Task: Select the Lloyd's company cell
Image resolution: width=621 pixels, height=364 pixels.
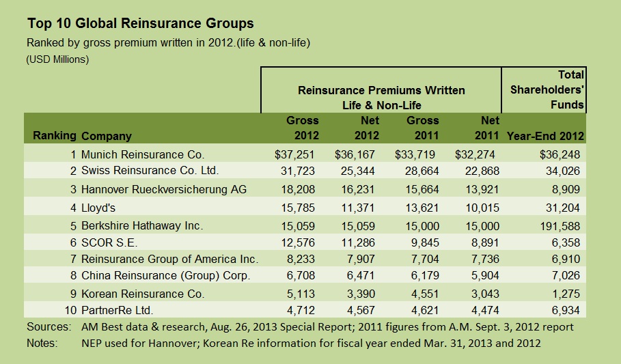Action: click(x=100, y=206)
